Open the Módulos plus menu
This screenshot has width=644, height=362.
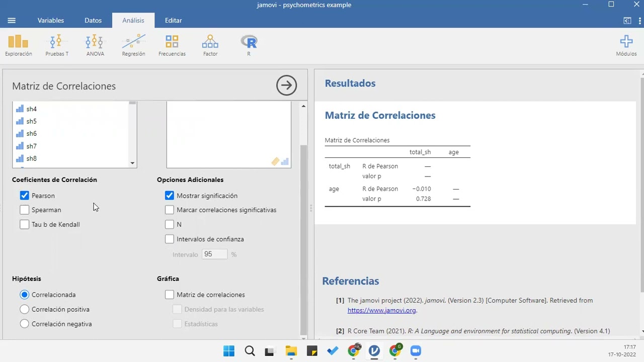click(x=626, y=45)
